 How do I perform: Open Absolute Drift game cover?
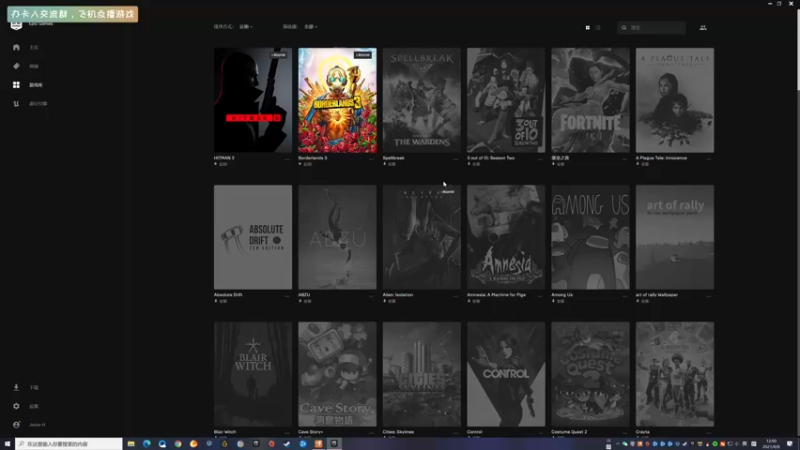point(253,237)
